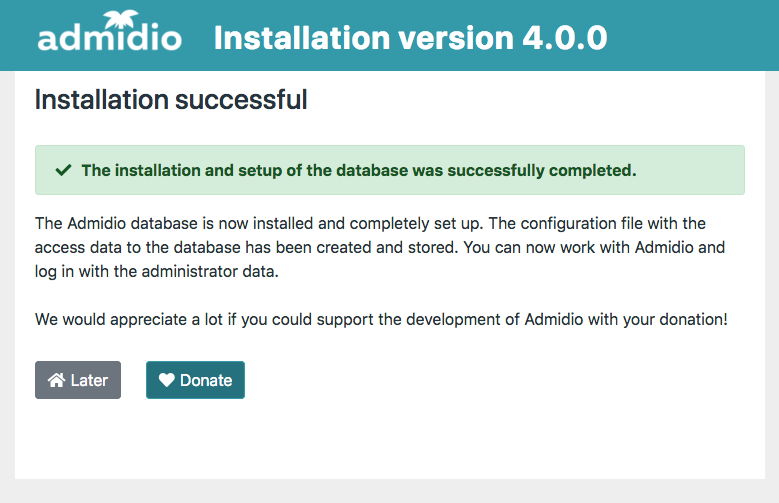Click the home icon on Later button
This screenshot has width=779, height=503.
pos(57,380)
